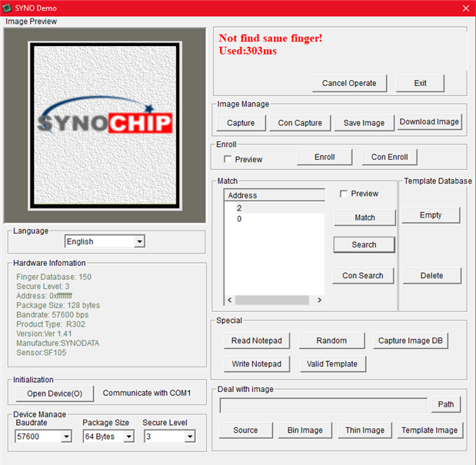Click 'Finger Database: 150' text
Viewport: 476px width, 465px height.
pos(54,277)
